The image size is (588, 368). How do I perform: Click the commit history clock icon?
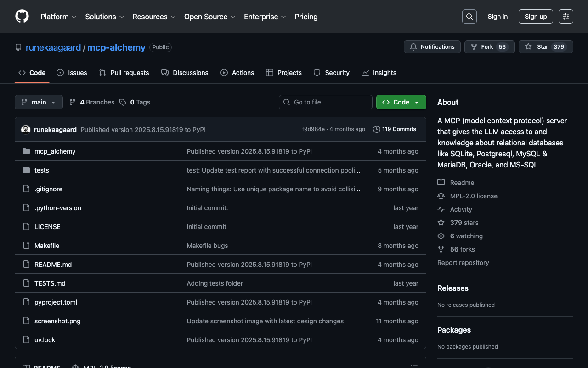coord(377,129)
